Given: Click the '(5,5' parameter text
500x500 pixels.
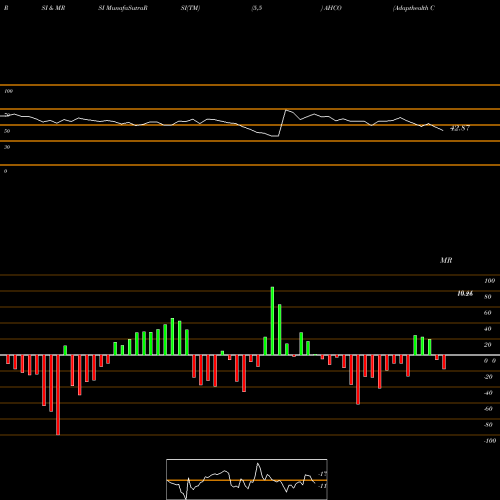Looking at the screenshot, I should pyautogui.click(x=257, y=8).
